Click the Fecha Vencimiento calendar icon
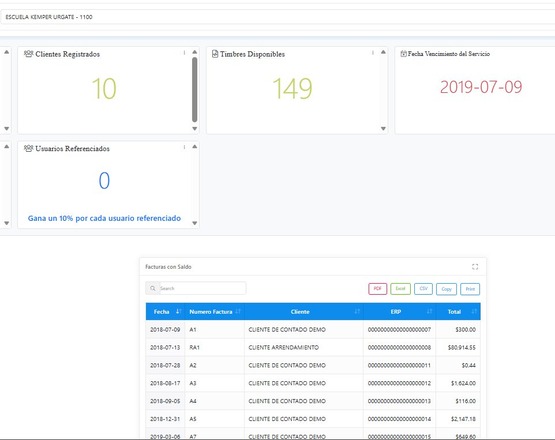The height and width of the screenshot is (440, 555). click(404, 54)
